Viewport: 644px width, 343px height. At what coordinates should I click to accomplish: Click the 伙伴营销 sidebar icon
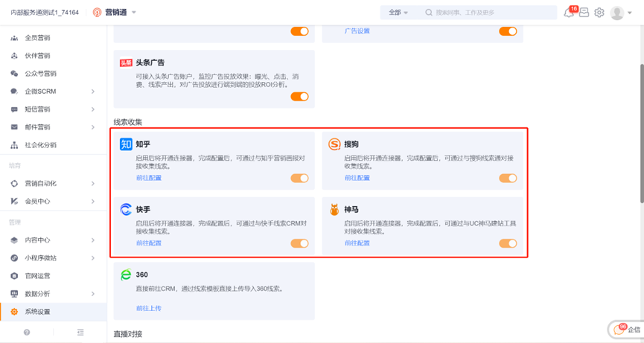click(14, 56)
